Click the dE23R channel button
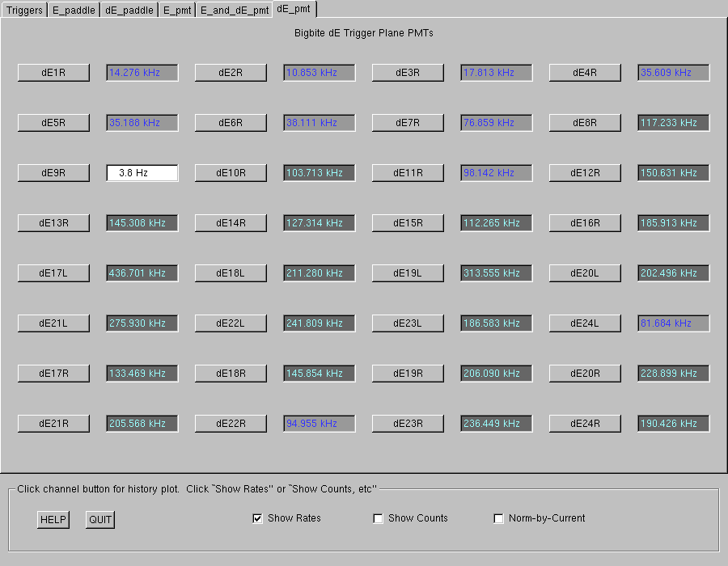 [x=408, y=424]
